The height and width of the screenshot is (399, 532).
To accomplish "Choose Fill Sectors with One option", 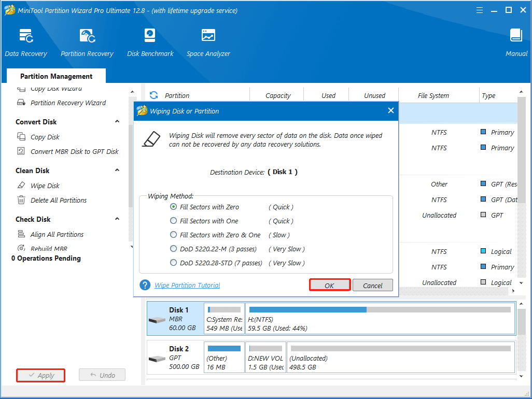I will 174,221.
